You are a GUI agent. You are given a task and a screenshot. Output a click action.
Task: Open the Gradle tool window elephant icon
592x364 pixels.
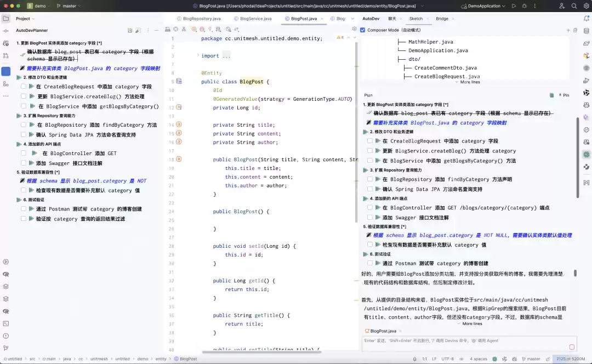586,44
